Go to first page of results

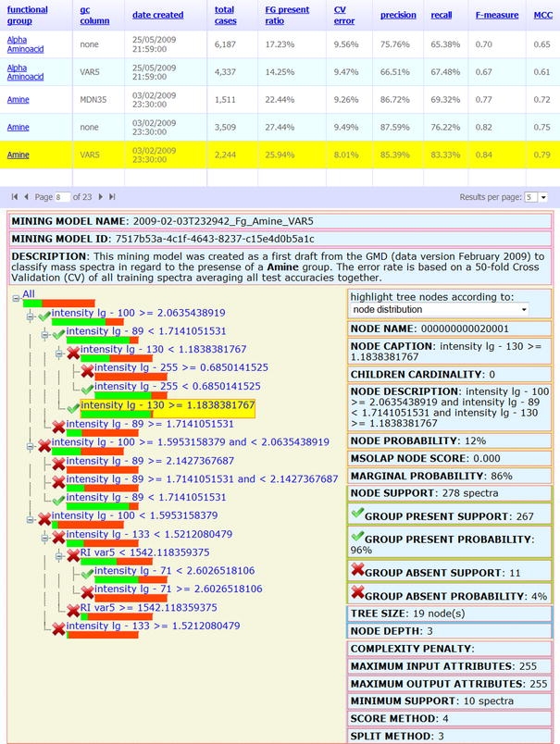15,196
